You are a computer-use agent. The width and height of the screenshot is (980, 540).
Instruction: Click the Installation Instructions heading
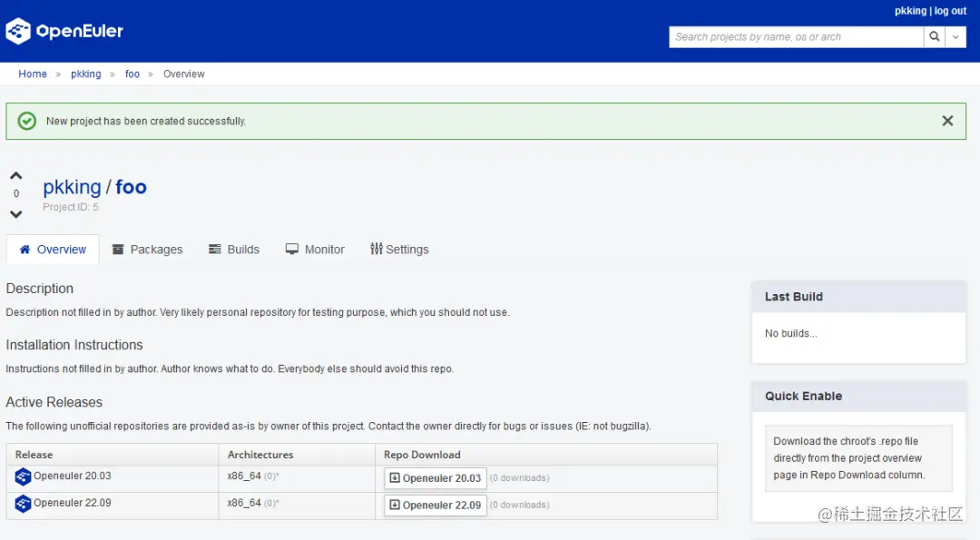[74, 345]
